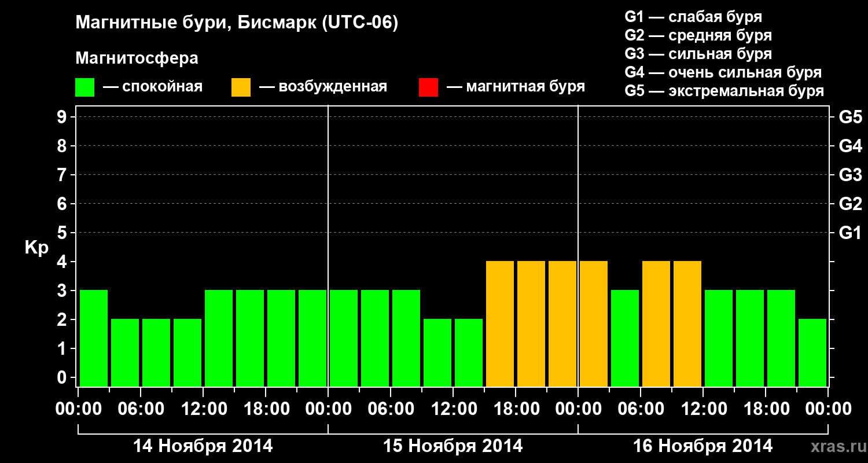The width and height of the screenshot is (868, 463).
Task: Click the 'G5 — экстремальная буря' description
Action: click(x=724, y=91)
